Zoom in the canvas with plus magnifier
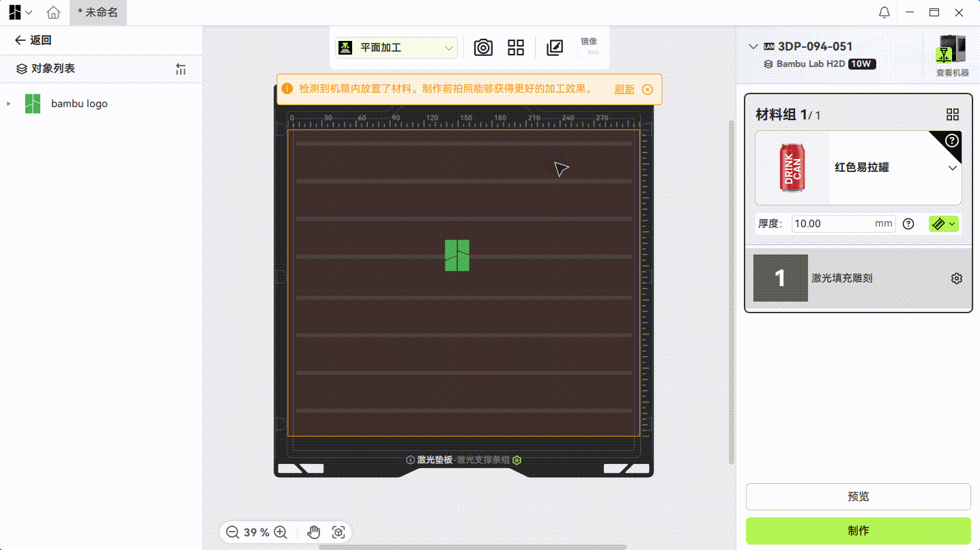Image resolution: width=980 pixels, height=550 pixels. [280, 532]
